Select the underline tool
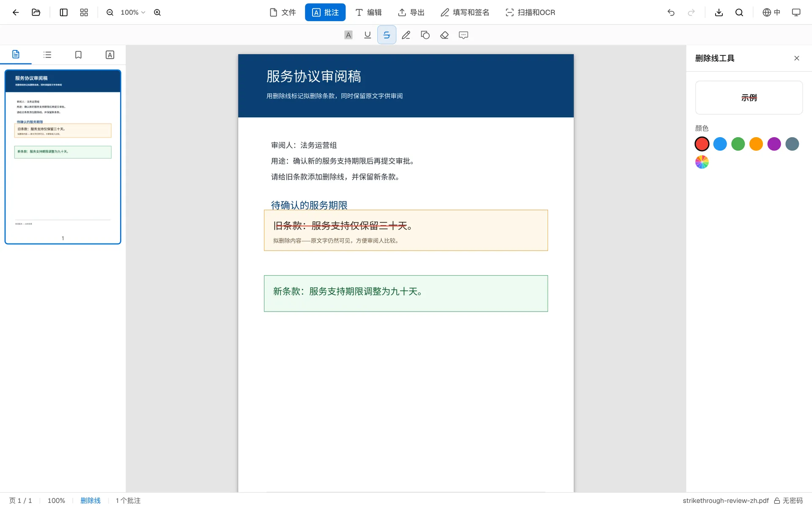The image size is (812, 508). coord(368,35)
